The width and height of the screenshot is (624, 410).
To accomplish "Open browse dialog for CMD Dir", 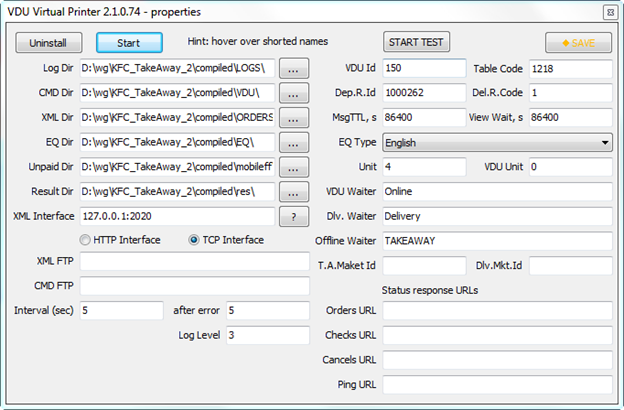I will click(x=293, y=93).
